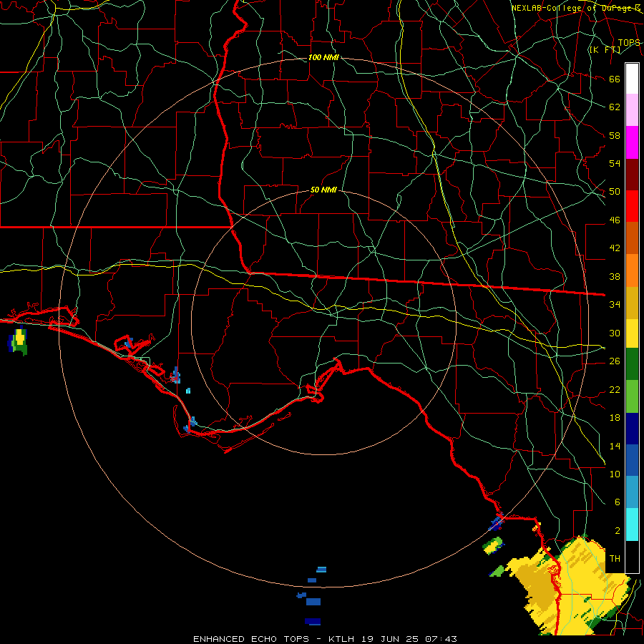Click the bright red legend swatch
Screen dimensions: 644x644
pos(632,206)
